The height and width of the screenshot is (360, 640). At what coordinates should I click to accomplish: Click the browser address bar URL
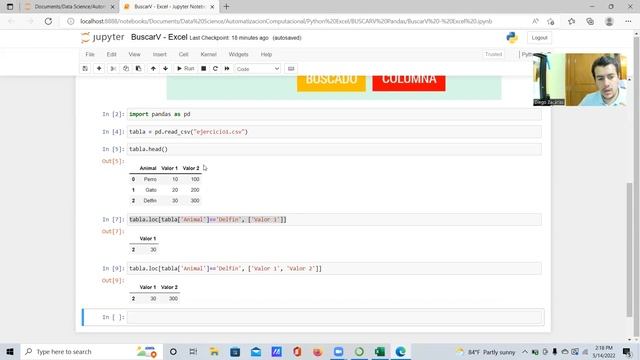(x=286, y=21)
